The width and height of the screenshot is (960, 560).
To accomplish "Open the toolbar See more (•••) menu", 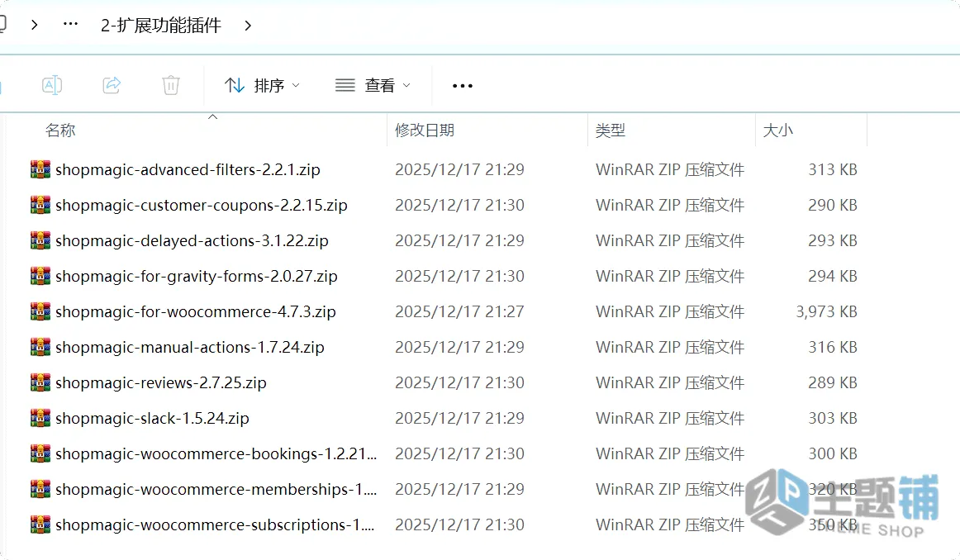I will coord(463,86).
